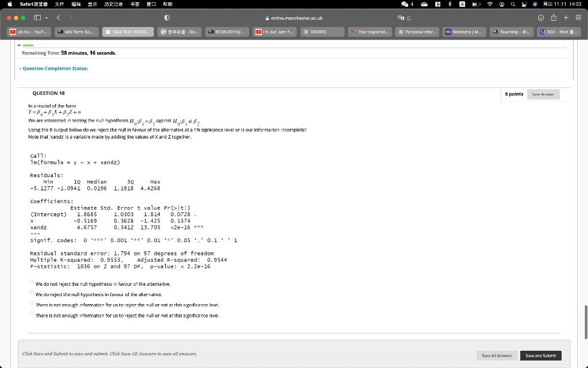Image resolution: width=588 pixels, height=368 pixels.
Task: Switch to Teaching - Bl... tab
Action: tap(512, 32)
